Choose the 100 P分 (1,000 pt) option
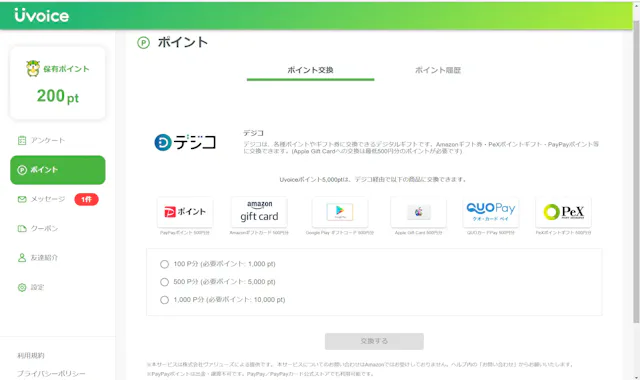Image resolution: width=640 pixels, height=380 pixels. 164,264
